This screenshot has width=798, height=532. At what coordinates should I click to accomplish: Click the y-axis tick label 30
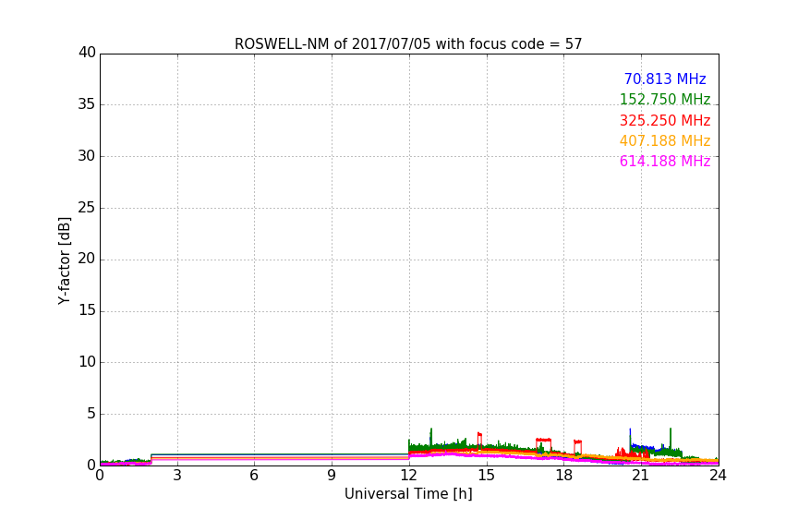pyautogui.click(x=87, y=156)
